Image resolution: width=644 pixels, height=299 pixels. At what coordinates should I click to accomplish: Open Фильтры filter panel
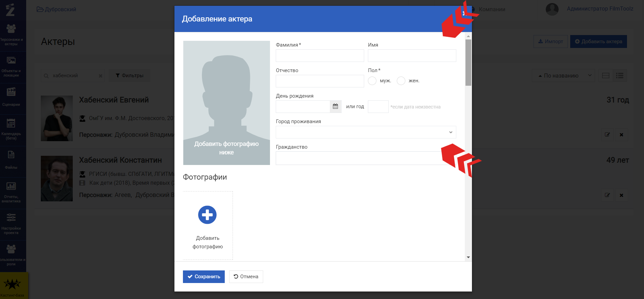pyautogui.click(x=130, y=76)
